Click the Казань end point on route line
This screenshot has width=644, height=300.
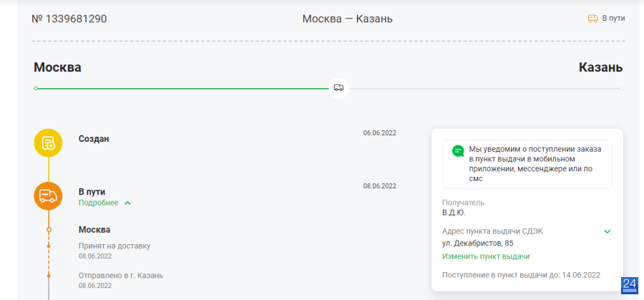[621, 88]
